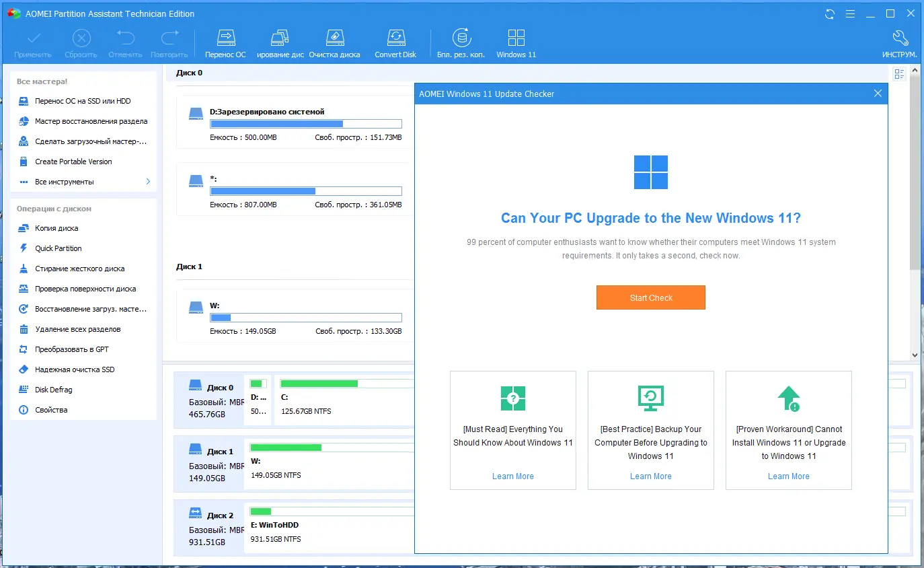Image resolution: width=924 pixels, height=568 pixels.
Task: Click the Сбросить discard toolbar icon
Action: (81, 38)
